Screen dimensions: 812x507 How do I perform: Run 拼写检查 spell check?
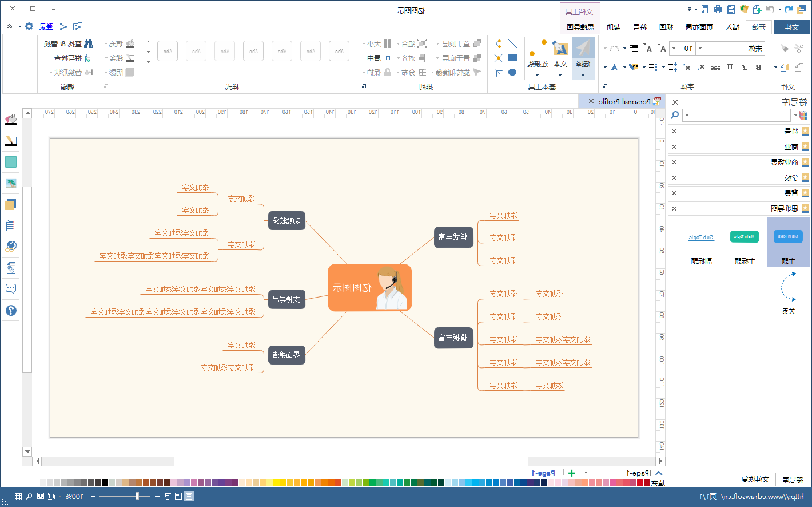[x=73, y=58]
